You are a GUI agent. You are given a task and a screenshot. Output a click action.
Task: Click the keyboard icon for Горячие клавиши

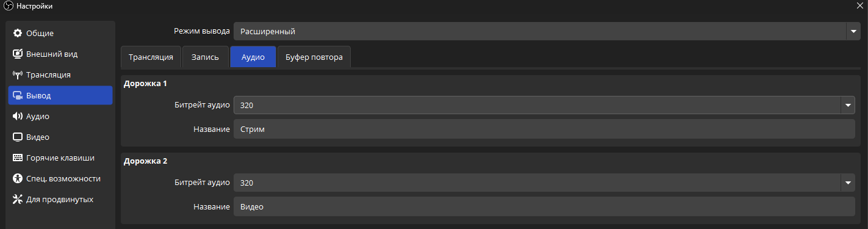pos(18,158)
